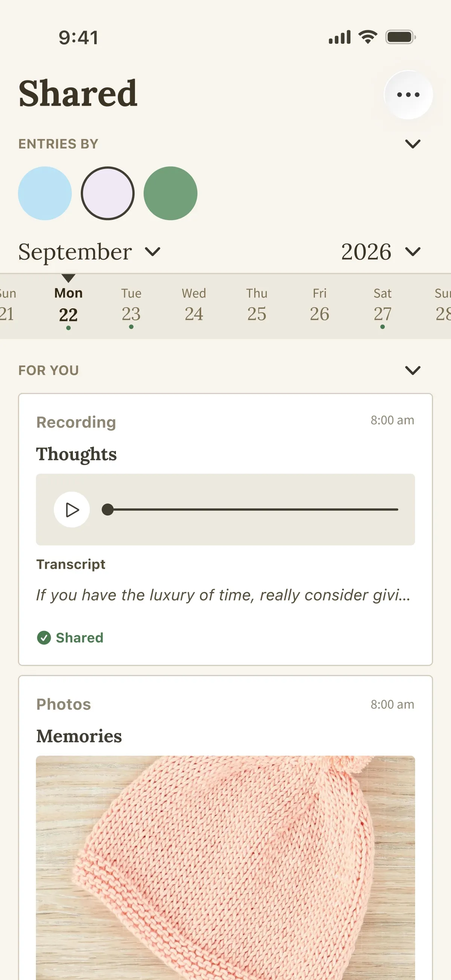Select Thu 25 in the calendar strip
The image size is (451, 980).
[257, 306]
